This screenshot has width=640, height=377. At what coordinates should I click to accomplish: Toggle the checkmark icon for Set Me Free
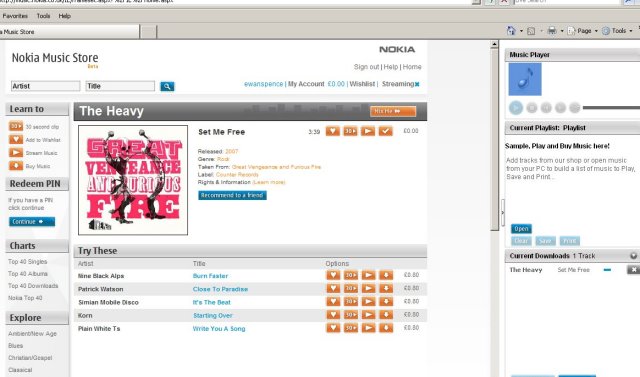(x=386, y=131)
